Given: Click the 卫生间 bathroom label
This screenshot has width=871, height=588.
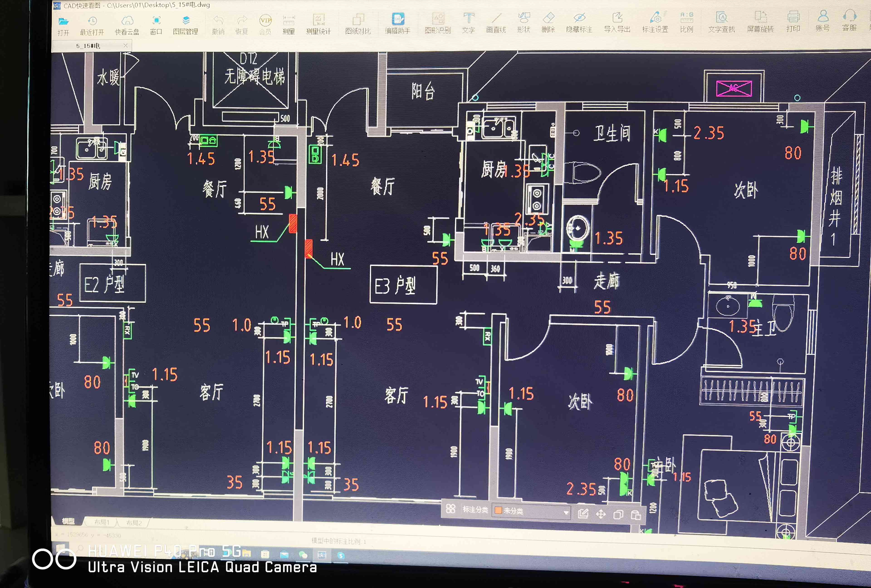Looking at the screenshot, I should [x=612, y=133].
